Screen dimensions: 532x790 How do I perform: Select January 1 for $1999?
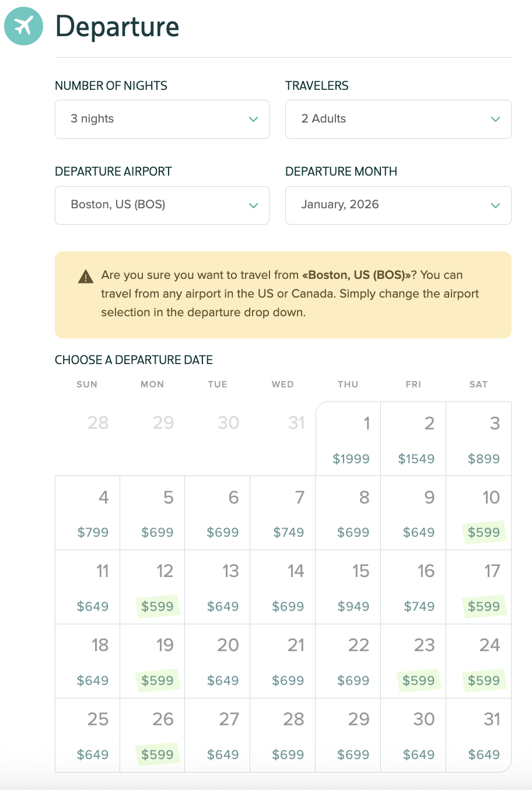pyautogui.click(x=349, y=439)
